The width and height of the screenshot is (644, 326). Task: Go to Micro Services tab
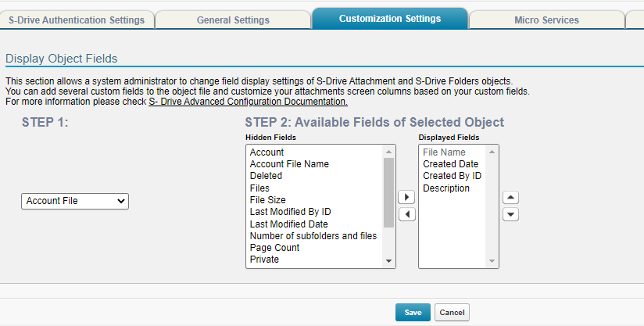(x=546, y=20)
